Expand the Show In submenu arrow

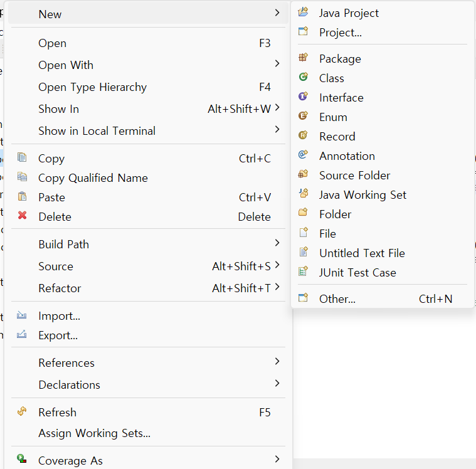pos(277,107)
